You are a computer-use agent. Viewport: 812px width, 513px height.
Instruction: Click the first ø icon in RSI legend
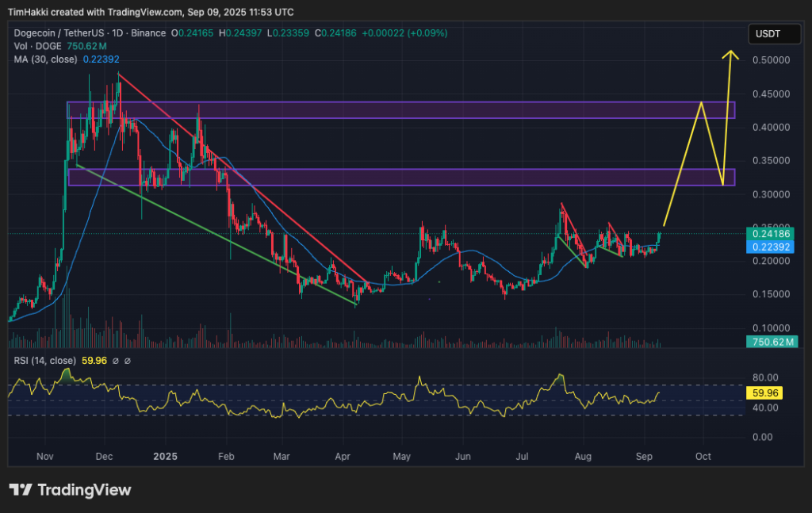coord(116,360)
